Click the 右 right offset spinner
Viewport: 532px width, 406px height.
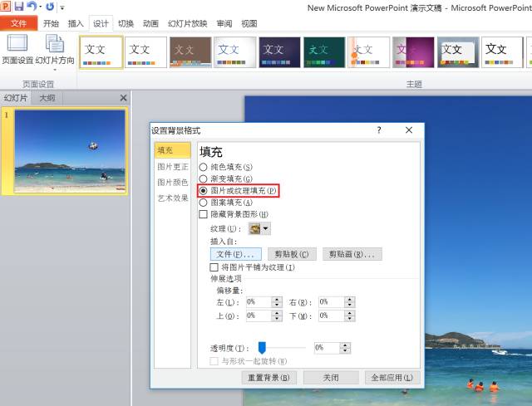(349, 302)
